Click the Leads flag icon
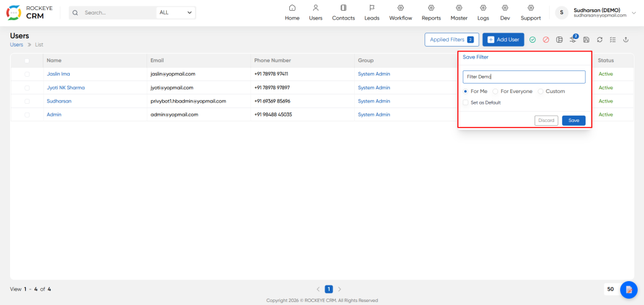Image resolution: width=644 pixels, height=305 pixels. [x=372, y=8]
